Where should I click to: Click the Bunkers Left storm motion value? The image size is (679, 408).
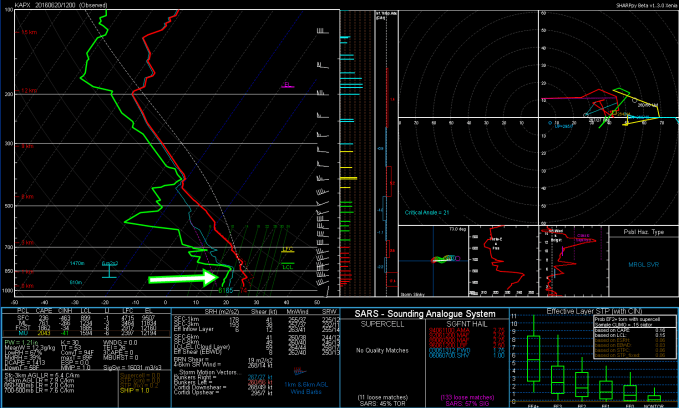tap(260, 382)
